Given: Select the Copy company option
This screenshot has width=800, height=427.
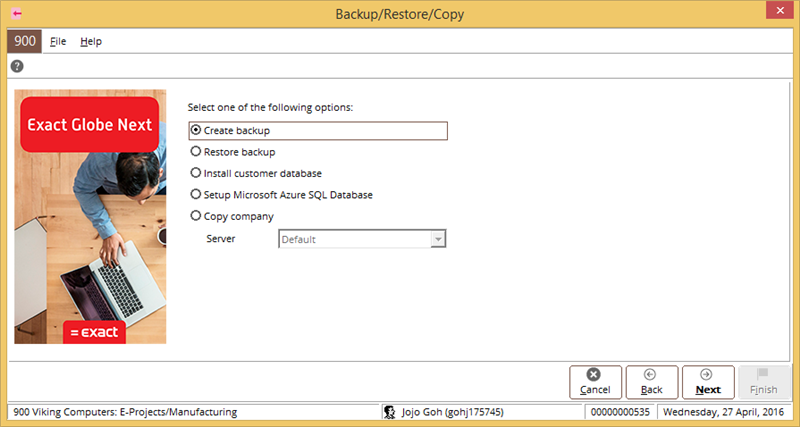Looking at the screenshot, I should [x=232, y=216].
